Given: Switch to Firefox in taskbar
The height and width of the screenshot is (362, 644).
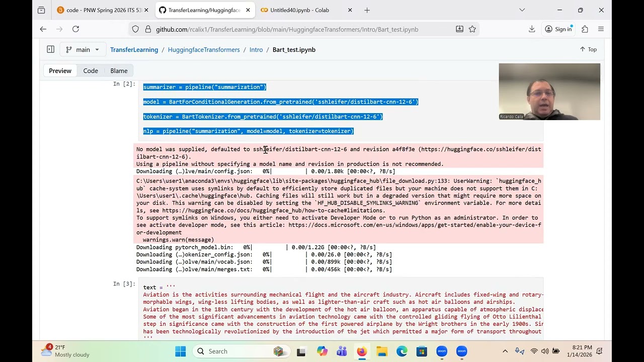Looking at the screenshot, I should (362, 351).
